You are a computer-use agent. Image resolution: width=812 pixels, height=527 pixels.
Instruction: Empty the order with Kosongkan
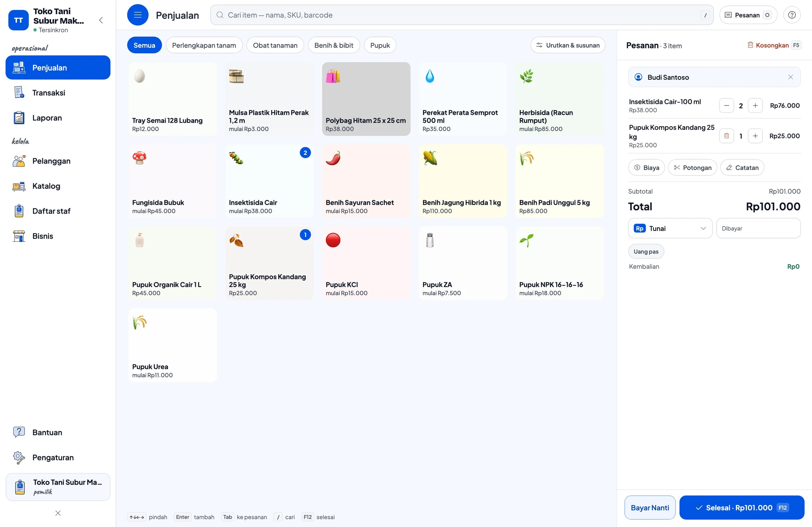(774, 45)
